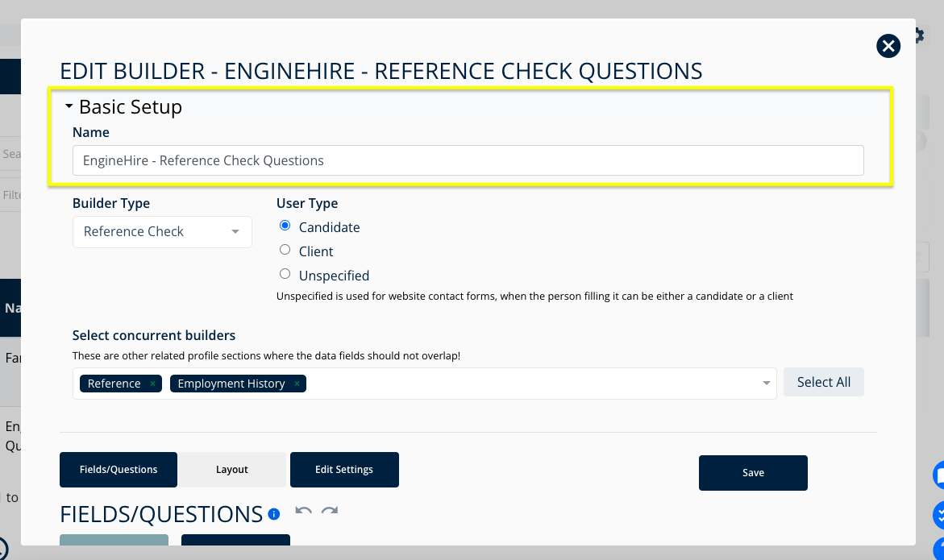Switch to the Fields/Questions tab
This screenshot has width=944, height=560.
tap(118, 469)
